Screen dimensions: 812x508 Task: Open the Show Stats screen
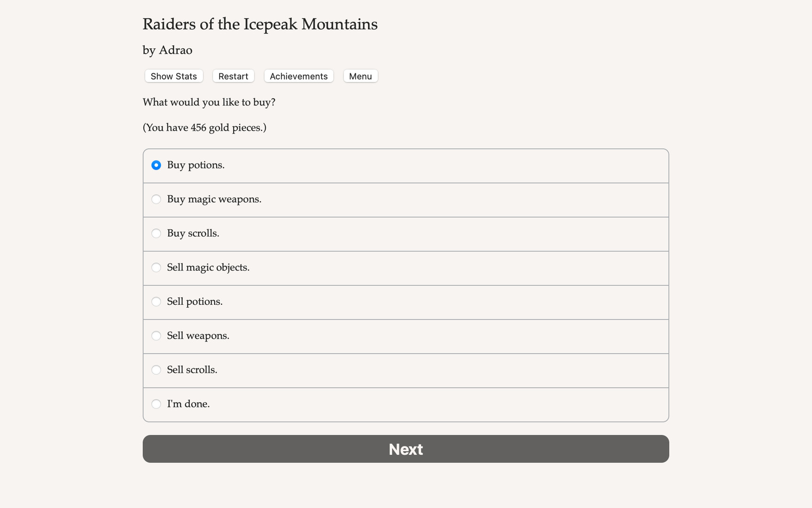(173, 76)
